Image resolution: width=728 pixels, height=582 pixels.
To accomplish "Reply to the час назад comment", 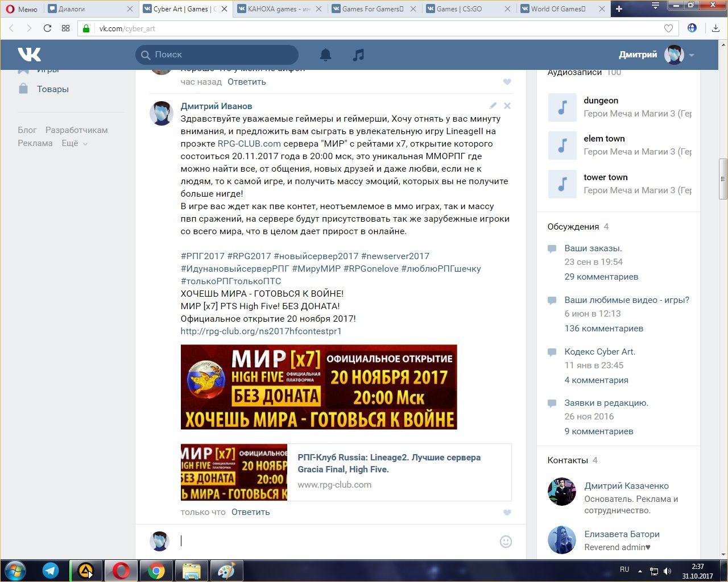I will (x=247, y=82).
